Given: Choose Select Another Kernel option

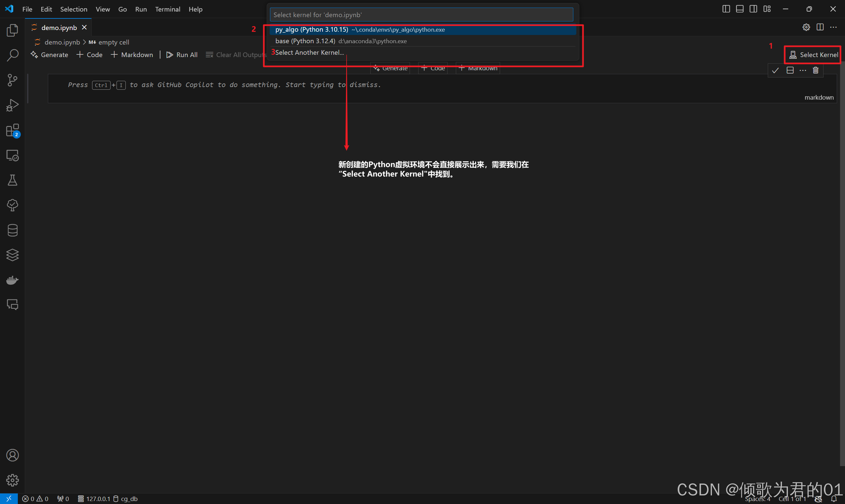Looking at the screenshot, I should pos(310,52).
